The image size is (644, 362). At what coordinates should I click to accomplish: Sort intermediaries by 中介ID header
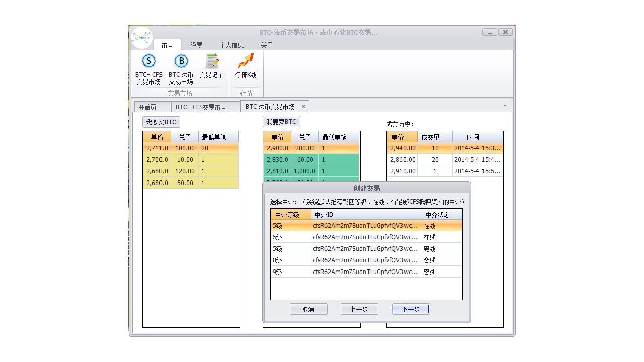[x=366, y=215]
